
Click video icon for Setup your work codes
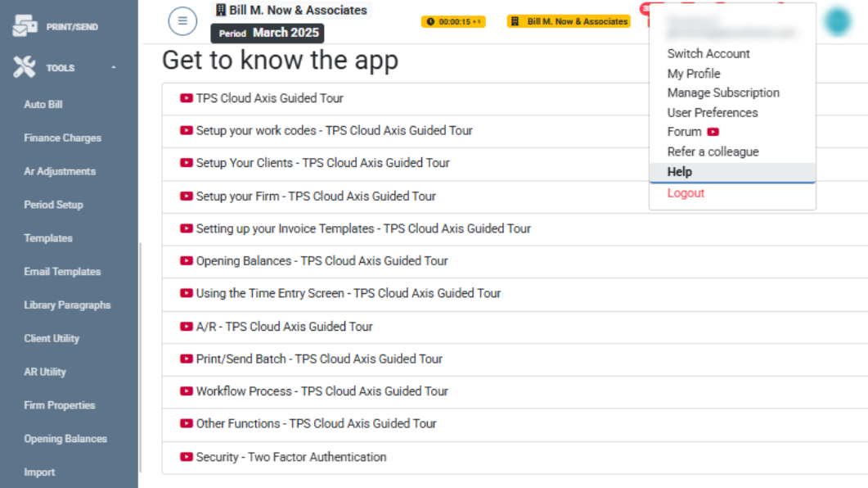[x=186, y=130]
